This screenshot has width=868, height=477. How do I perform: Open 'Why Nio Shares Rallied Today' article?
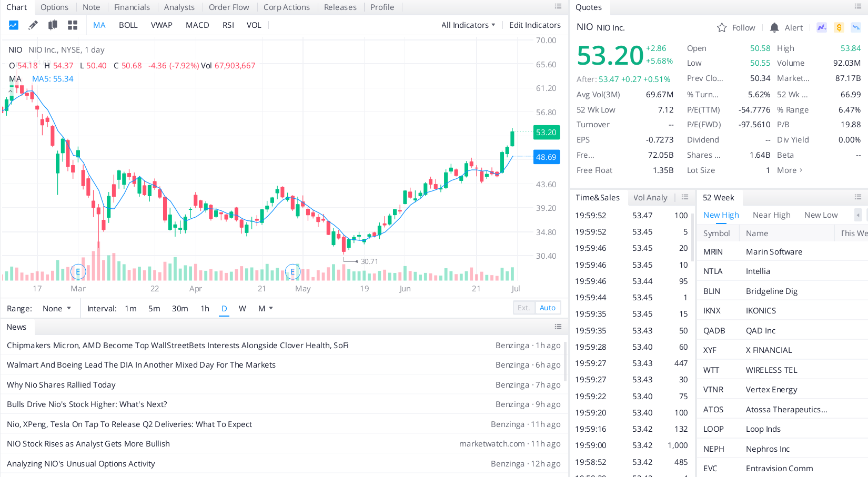pyautogui.click(x=61, y=385)
